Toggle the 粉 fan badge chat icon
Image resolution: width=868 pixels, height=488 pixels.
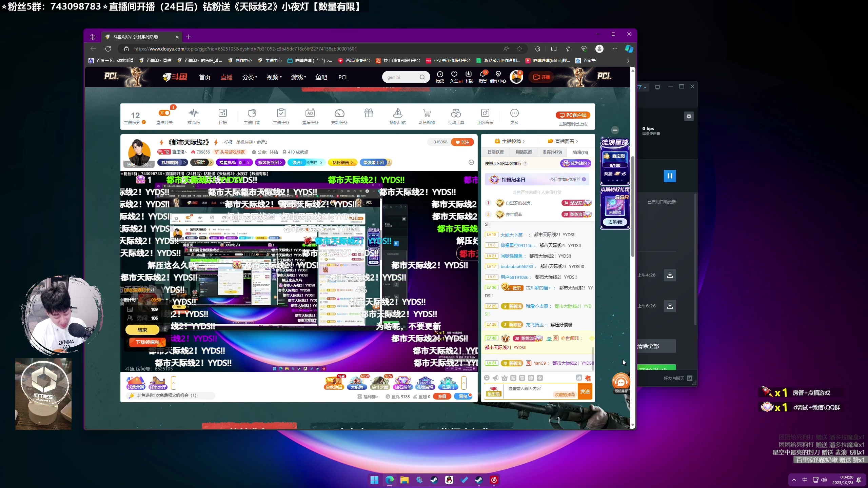click(513, 378)
